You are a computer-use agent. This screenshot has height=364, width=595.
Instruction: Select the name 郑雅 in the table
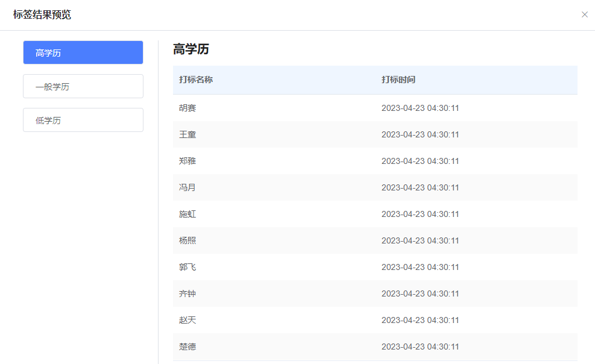(187, 161)
